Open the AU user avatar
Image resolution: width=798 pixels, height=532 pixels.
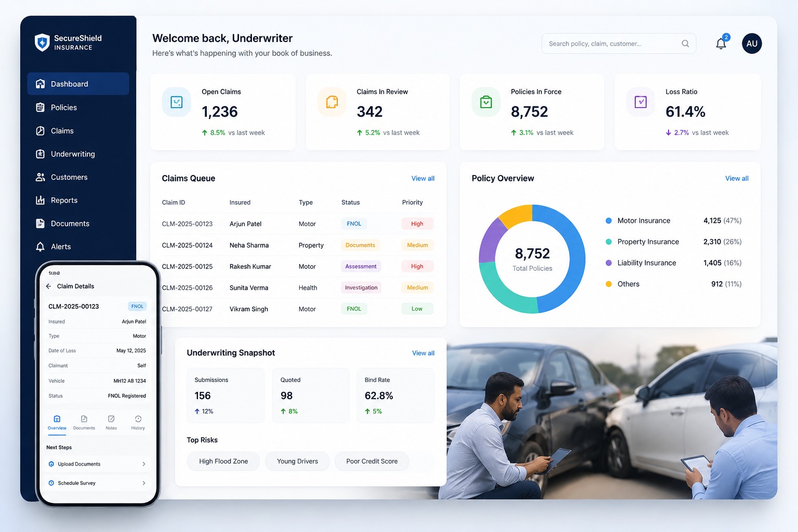point(752,44)
